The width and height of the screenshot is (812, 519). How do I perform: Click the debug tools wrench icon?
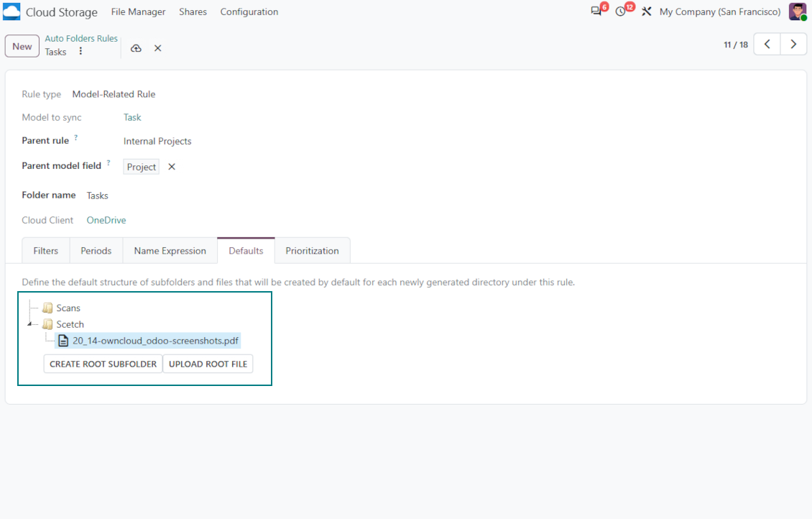[646, 12]
